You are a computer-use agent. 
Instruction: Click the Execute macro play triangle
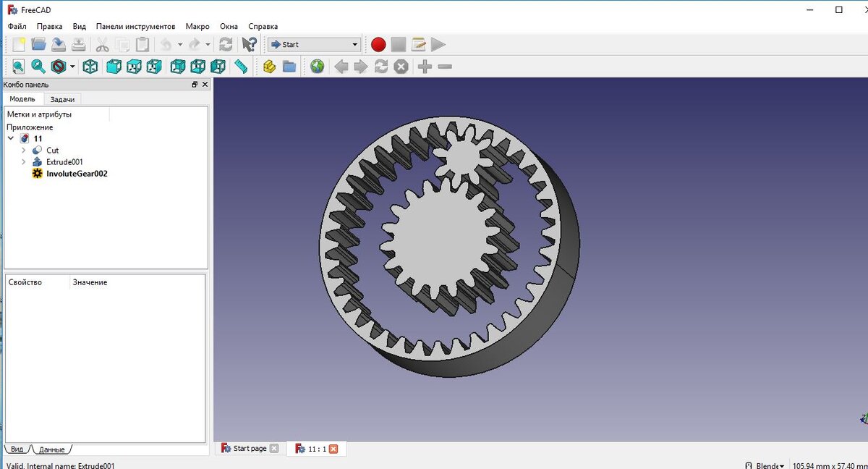click(438, 44)
